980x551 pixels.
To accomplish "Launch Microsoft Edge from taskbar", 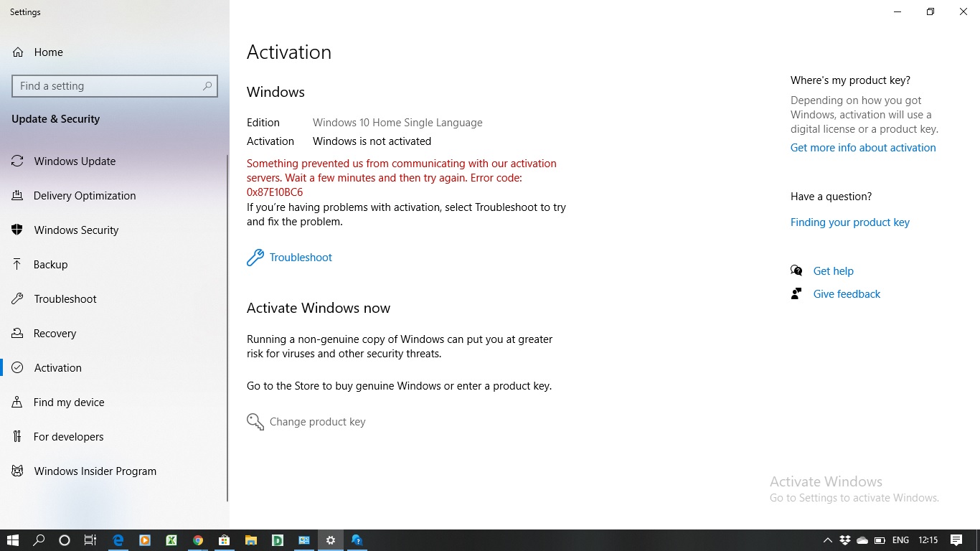I will tap(118, 540).
